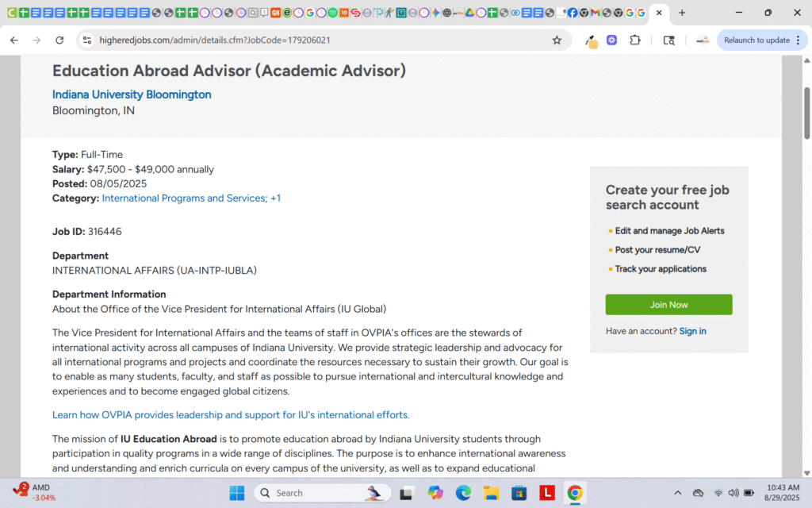812x508 pixels.
Task: Show hidden system tray icons
Action: pyautogui.click(x=677, y=493)
